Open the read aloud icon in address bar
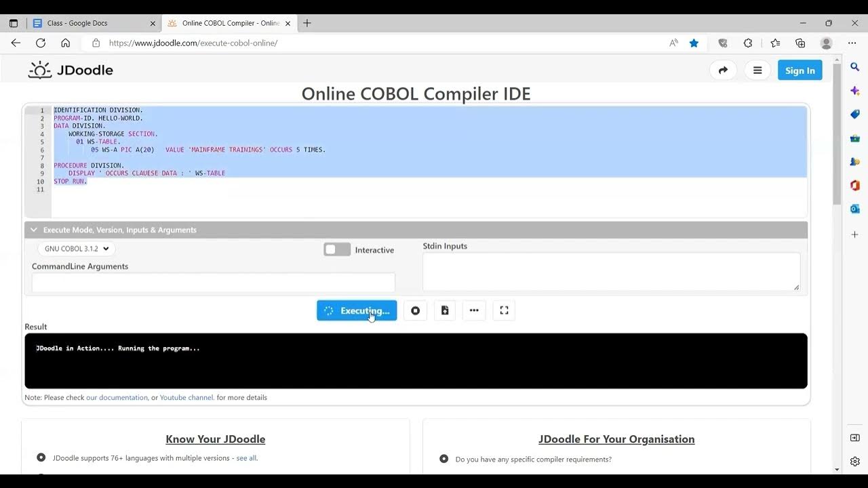This screenshot has height=488, width=868. 673,43
